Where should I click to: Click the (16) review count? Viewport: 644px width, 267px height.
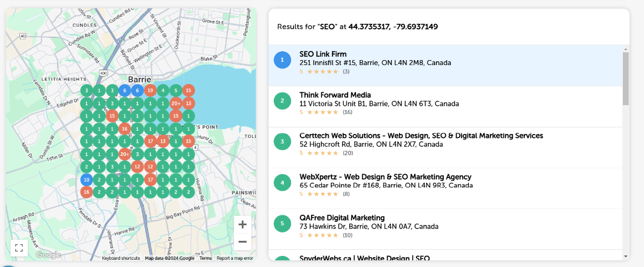point(348,112)
